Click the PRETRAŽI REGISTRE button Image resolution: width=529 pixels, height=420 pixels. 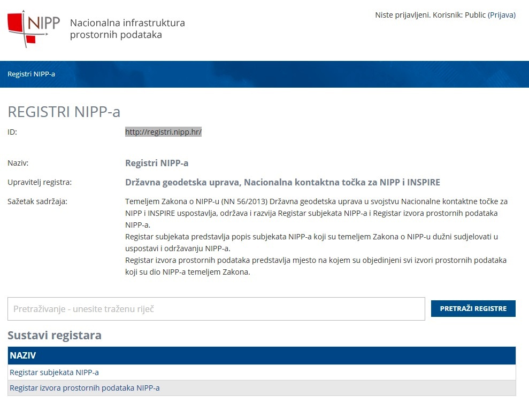[x=473, y=308]
